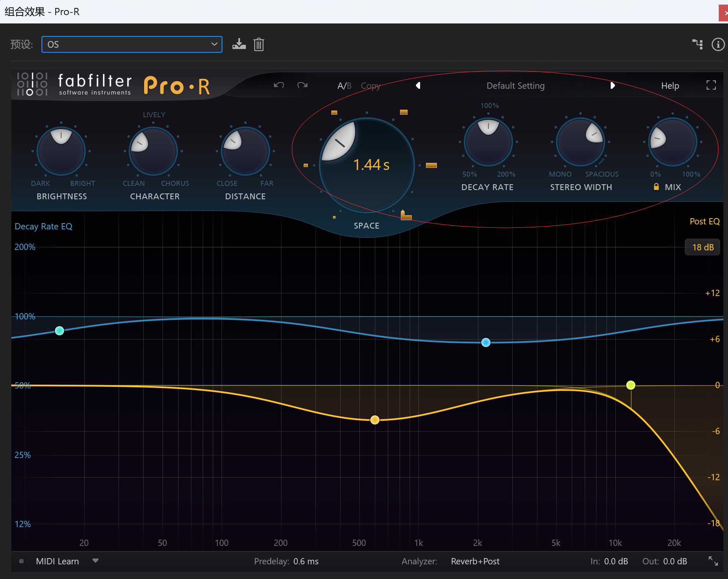Click the MIDI Learn button
Screen dimensions: 728x579
point(57,561)
